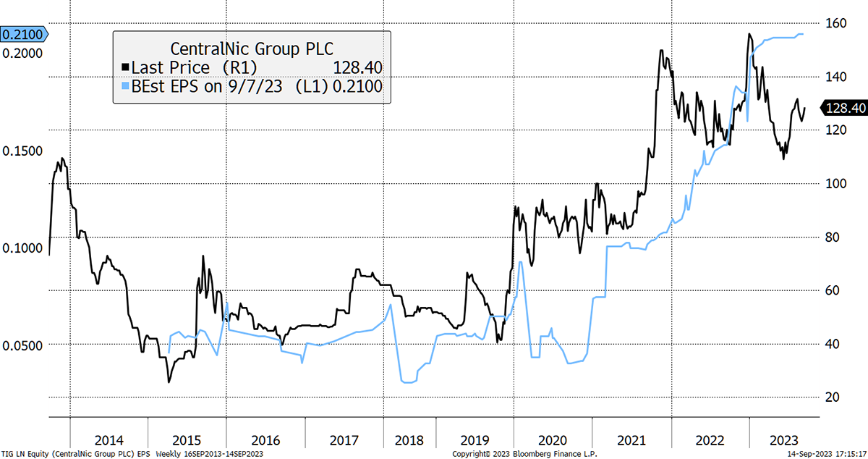Click the black square marker beside Last Price
Screen dimensions: 868x459
[x=125, y=67]
